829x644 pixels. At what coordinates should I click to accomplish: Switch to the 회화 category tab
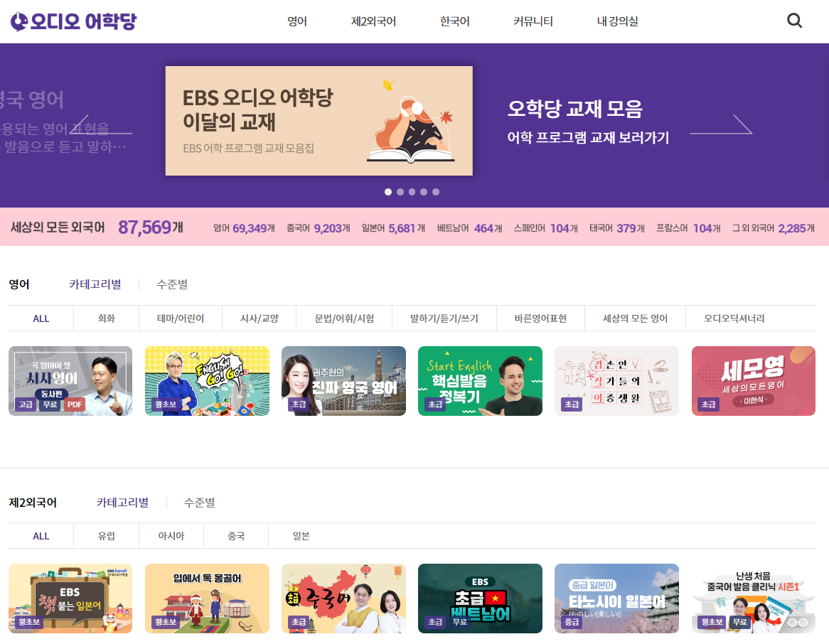[x=106, y=318]
